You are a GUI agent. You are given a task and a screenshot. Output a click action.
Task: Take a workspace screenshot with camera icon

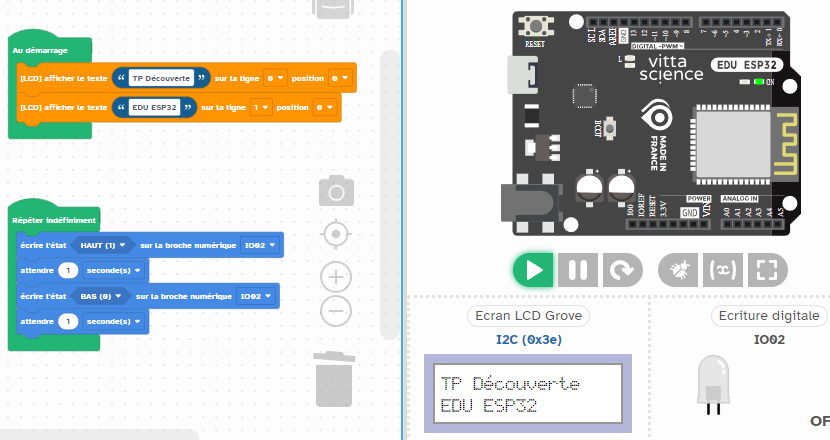point(336,191)
